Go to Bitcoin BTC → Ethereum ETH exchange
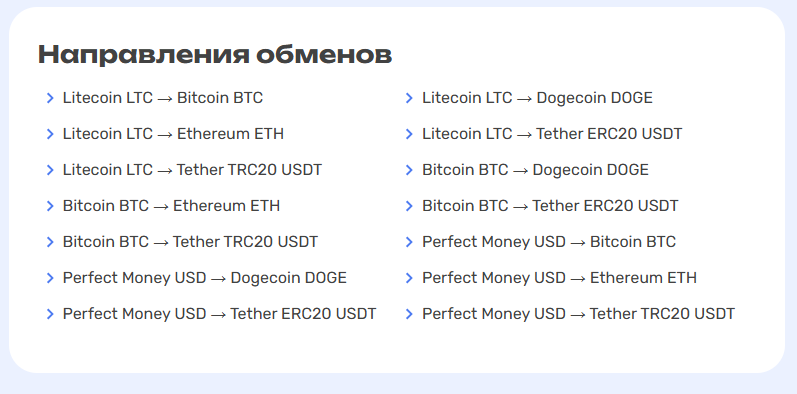The image size is (797, 394). coord(171,206)
